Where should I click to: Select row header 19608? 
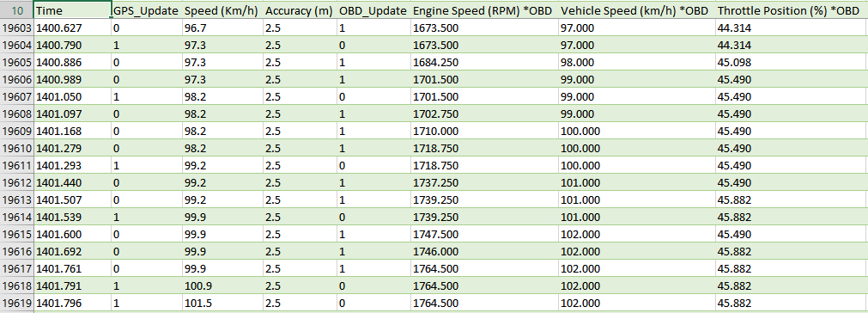(16, 114)
